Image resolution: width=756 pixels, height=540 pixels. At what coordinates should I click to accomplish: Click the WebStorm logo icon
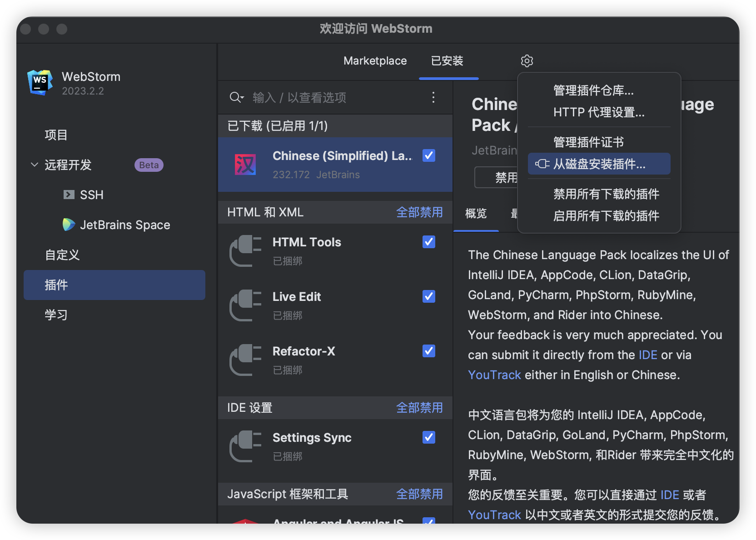(40, 82)
